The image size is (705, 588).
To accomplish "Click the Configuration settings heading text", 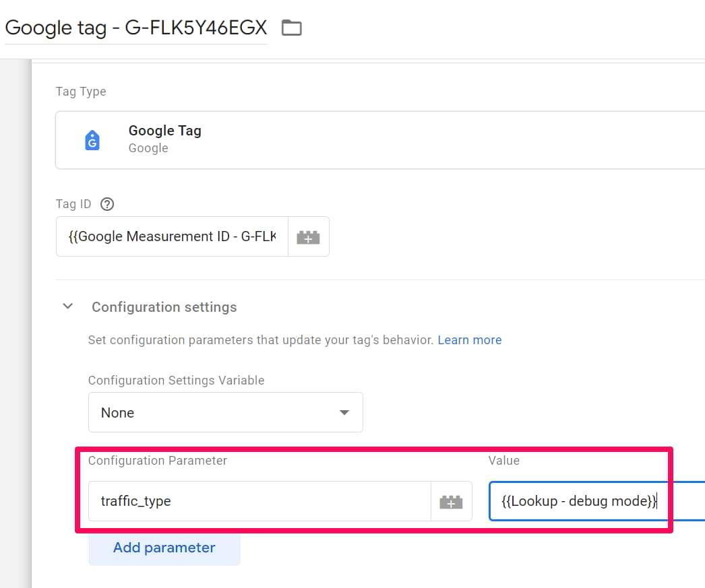I will click(164, 307).
